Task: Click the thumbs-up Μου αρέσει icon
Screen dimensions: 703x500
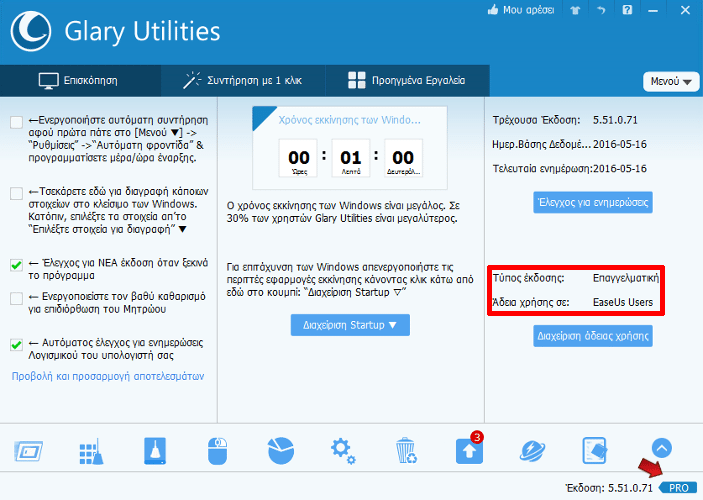Action: point(493,10)
